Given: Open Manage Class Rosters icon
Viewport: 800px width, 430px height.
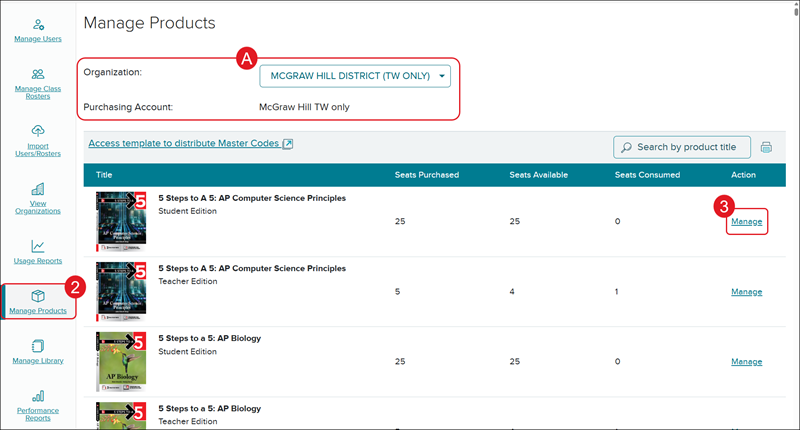Looking at the screenshot, I should (39, 74).
